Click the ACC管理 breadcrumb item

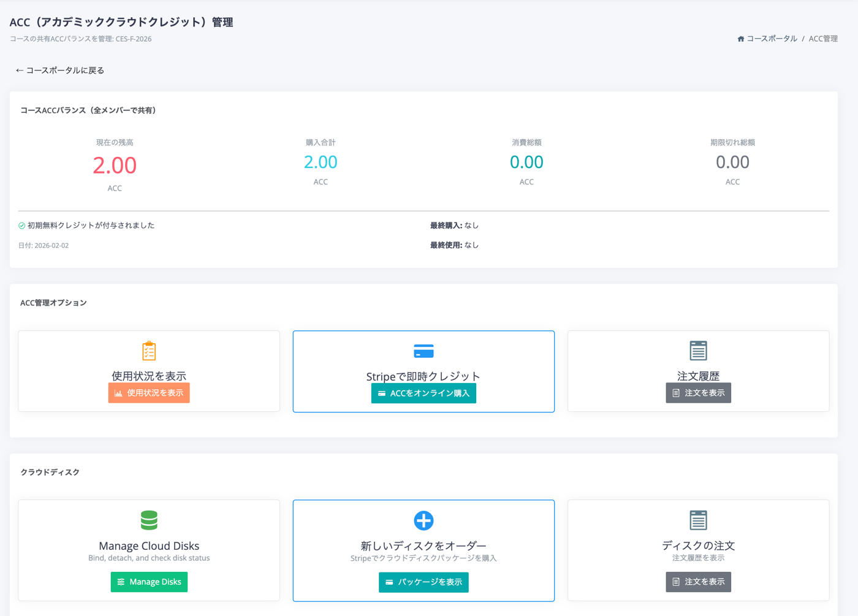(823, 39)
